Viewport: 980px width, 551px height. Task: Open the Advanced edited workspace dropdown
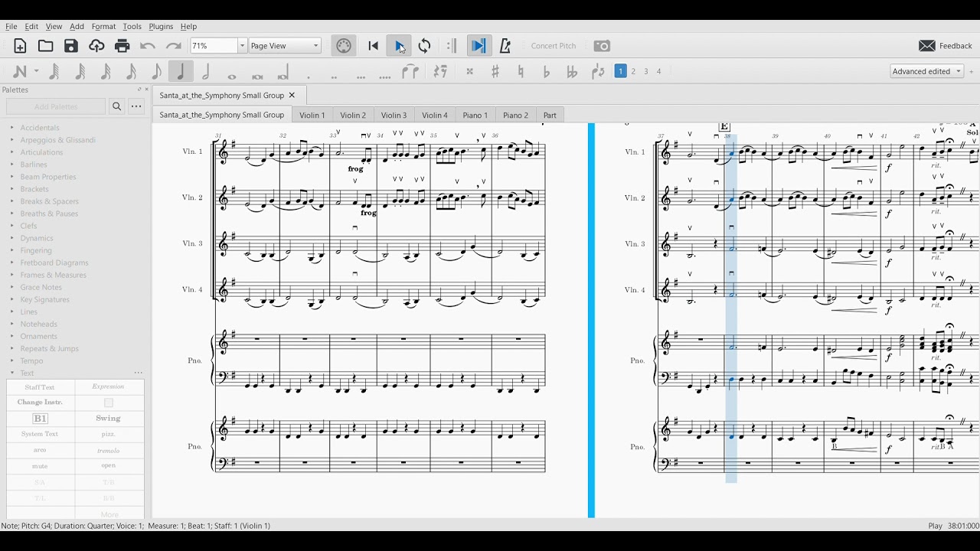tap(926, 71)
